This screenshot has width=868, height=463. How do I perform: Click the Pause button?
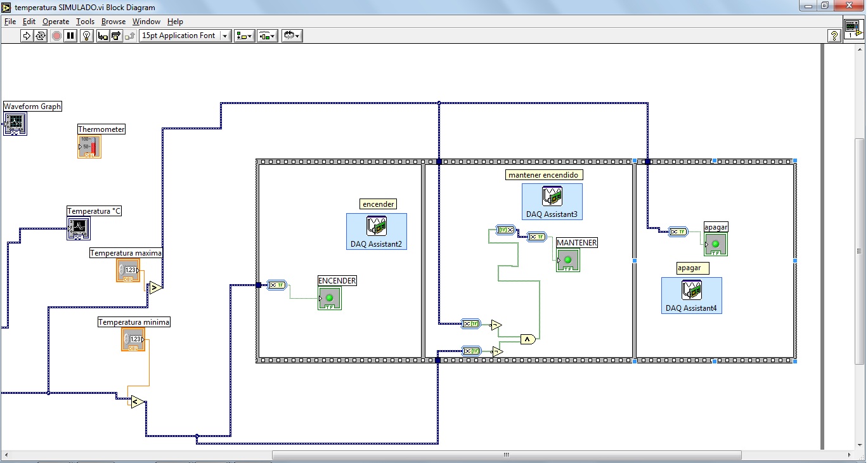tap(70, 36)
